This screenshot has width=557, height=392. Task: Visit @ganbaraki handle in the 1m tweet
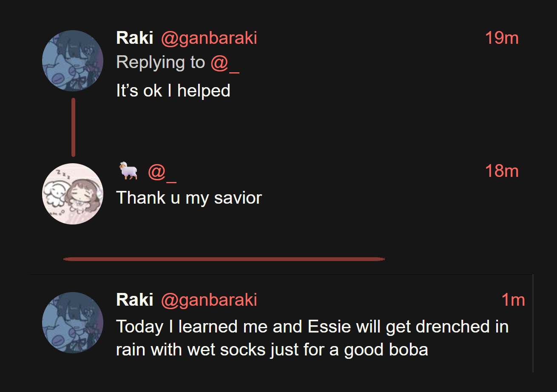[209, 301]
